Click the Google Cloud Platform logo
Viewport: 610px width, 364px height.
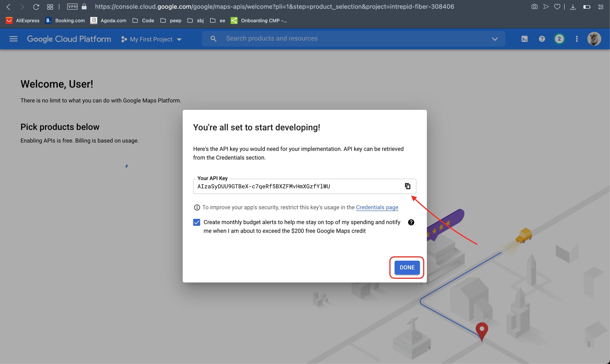click(69, 39)
